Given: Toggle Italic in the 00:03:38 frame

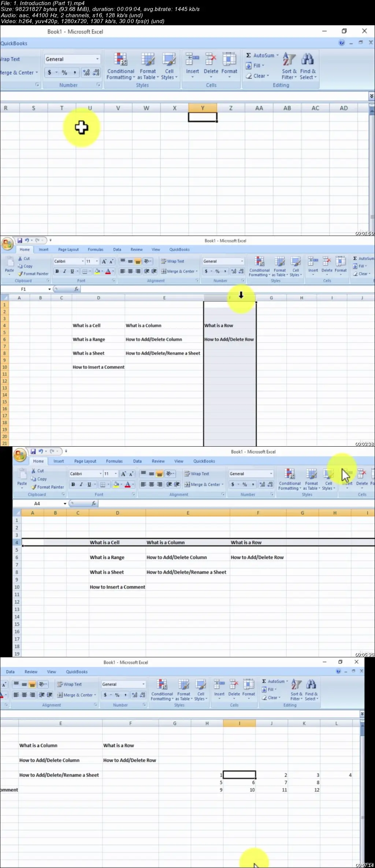Looking at the screenshot, I should 64,272.
